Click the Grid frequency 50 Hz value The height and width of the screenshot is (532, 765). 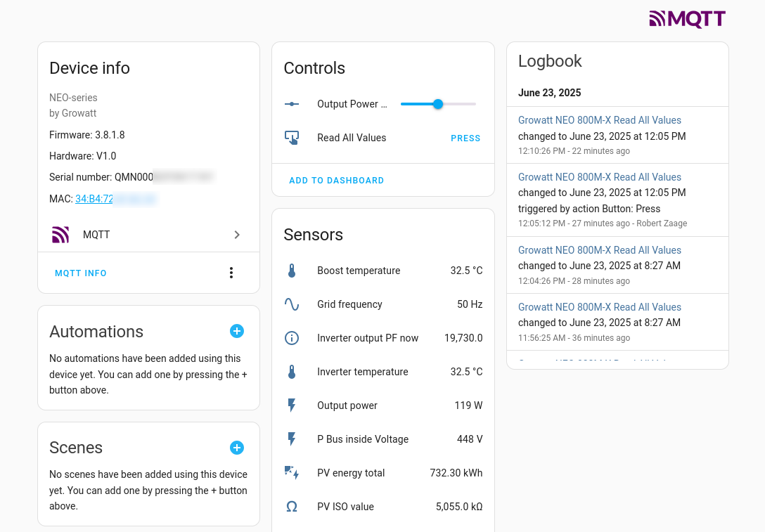point(470,304)
